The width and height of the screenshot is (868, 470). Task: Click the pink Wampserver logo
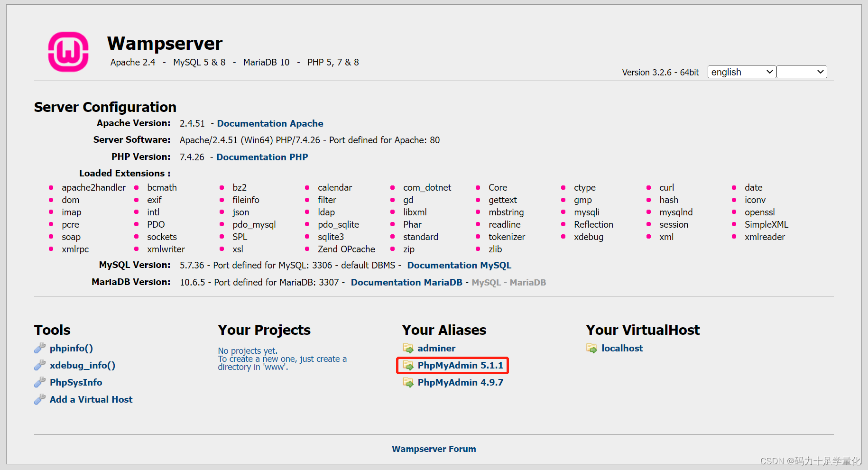point(68,52)
